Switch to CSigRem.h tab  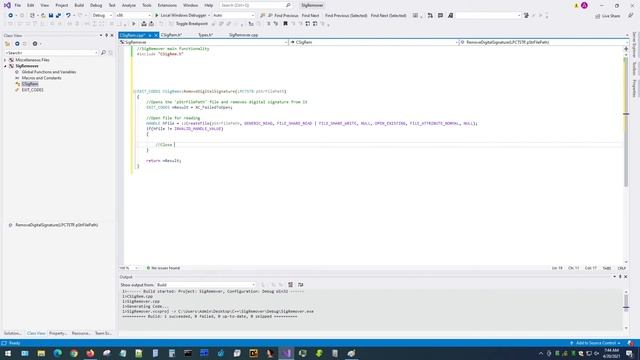(171, 35)
